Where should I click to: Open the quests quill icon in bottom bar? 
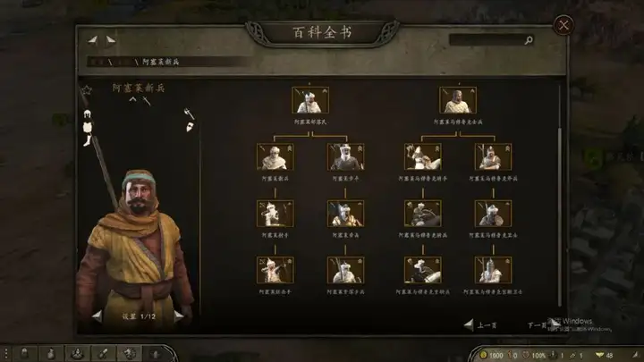pos(103,353)
